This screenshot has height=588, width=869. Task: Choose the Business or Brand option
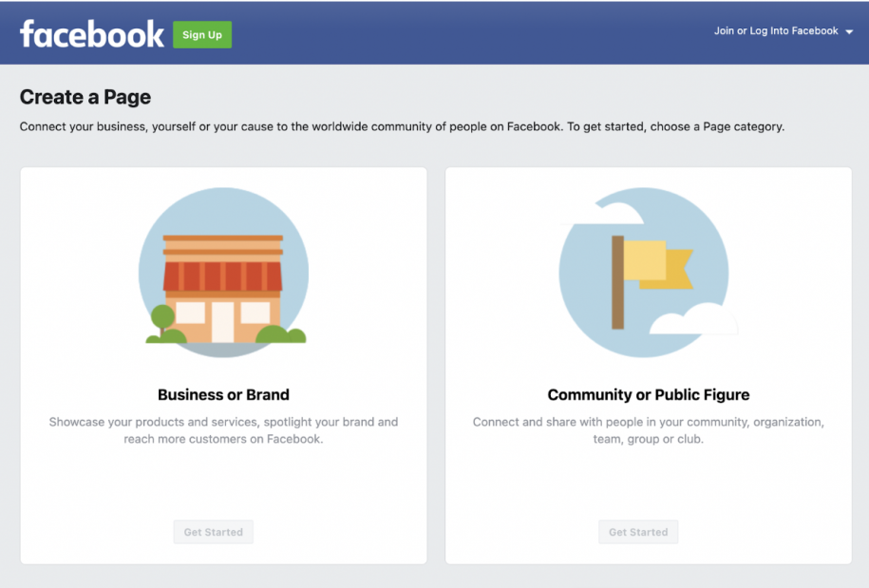pyautogui.click(x=213, y=532)
